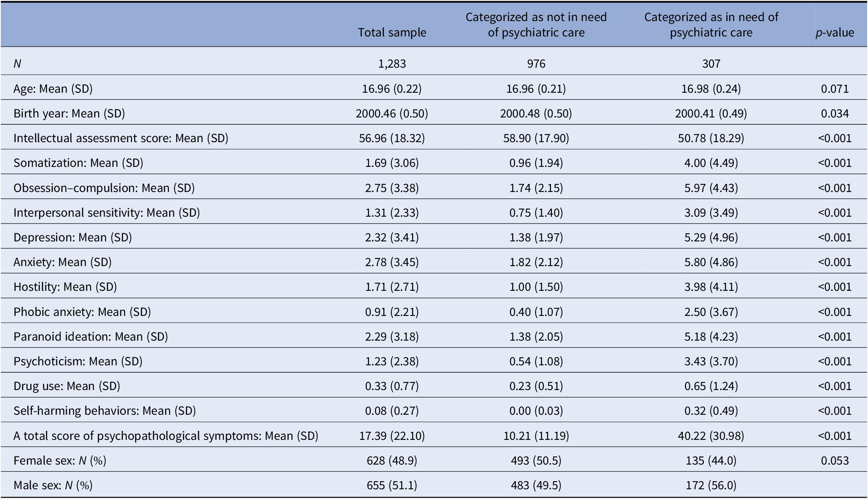The image size is (868, 499).
Task: Select the "Intellectual assessment score" row label
Action: [121, 138]
